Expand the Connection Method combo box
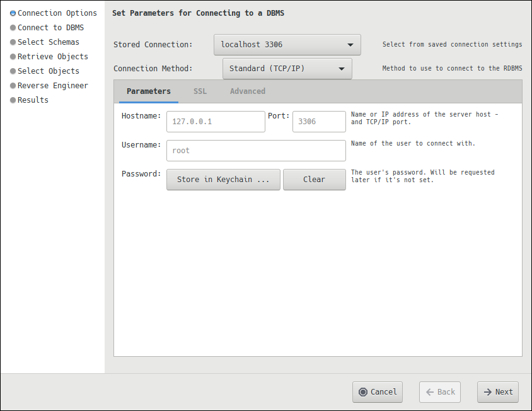This screenshot has height=411, width=532. [x=287, y=69]
